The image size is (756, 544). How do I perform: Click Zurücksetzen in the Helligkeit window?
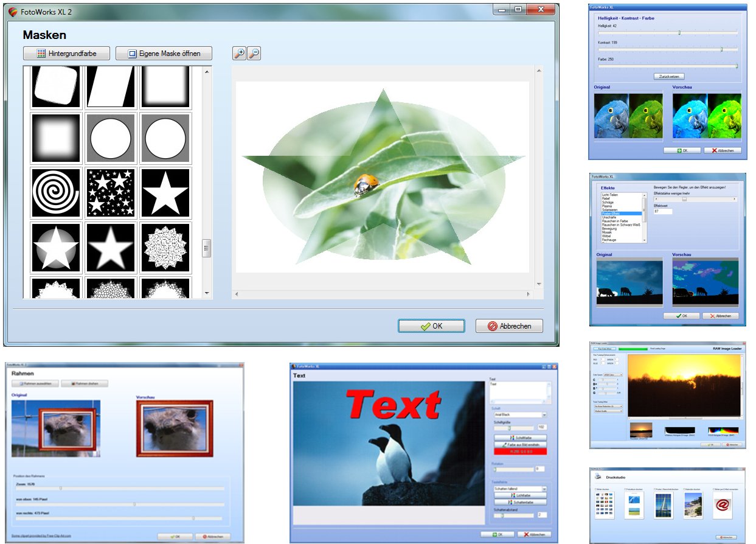coord(669,76)
